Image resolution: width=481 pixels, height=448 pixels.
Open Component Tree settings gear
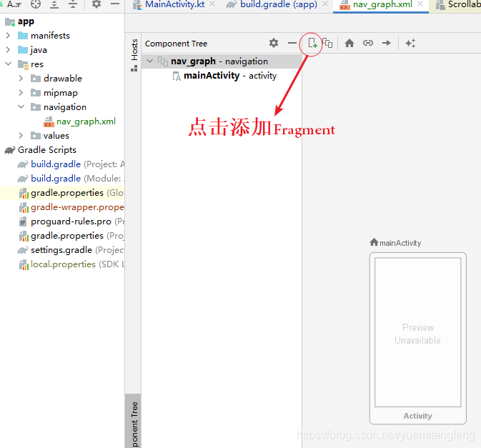pos(274,43)
